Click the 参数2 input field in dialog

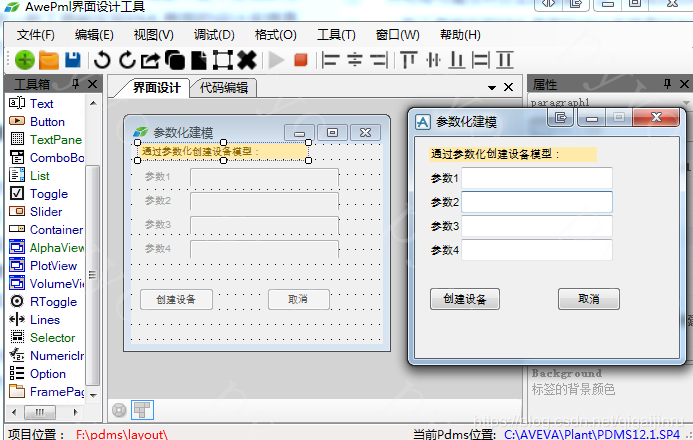tap(536, 202)
